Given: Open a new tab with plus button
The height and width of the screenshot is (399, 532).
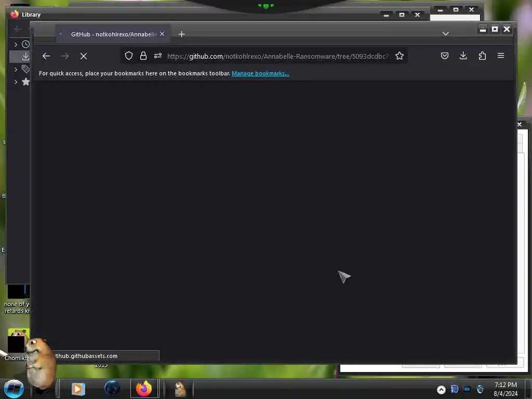Looking at the screenshot, I should point(181,34).
